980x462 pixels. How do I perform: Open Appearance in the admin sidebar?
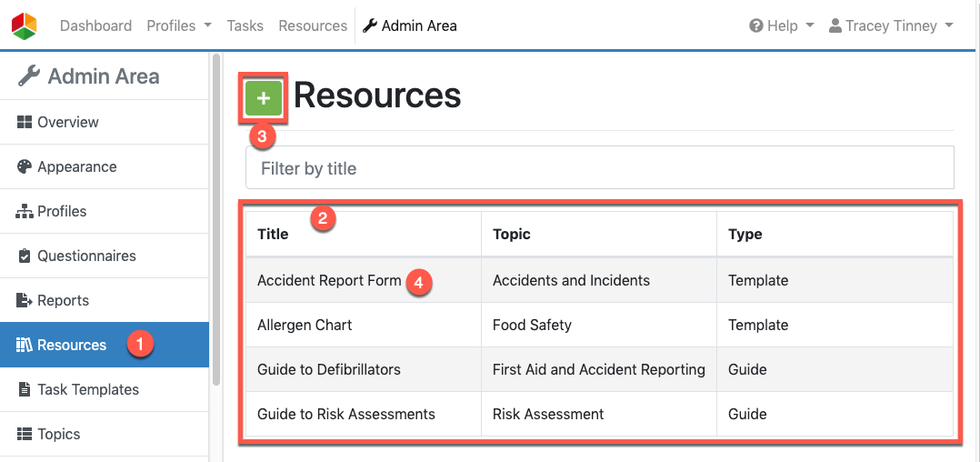[105, 167]
